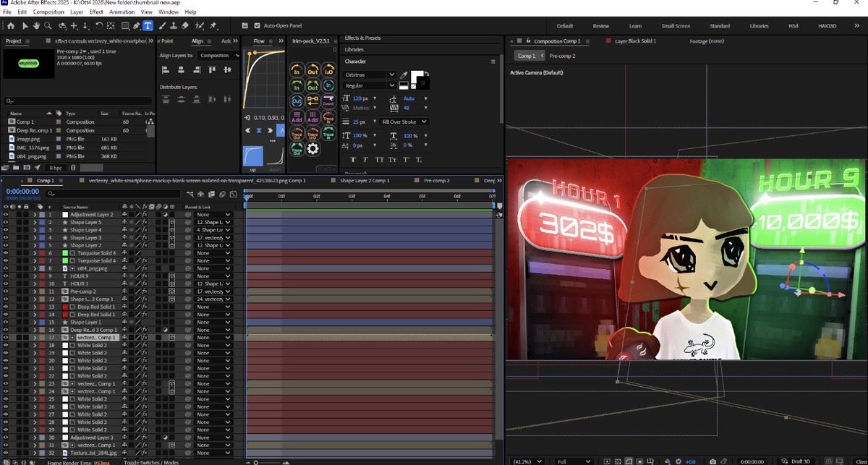Image resolution: width=868 pixels, height=465 pixels.
Task: Toggle visibility of Pre-comp 2 layer
Action: [x=5, y=291]
